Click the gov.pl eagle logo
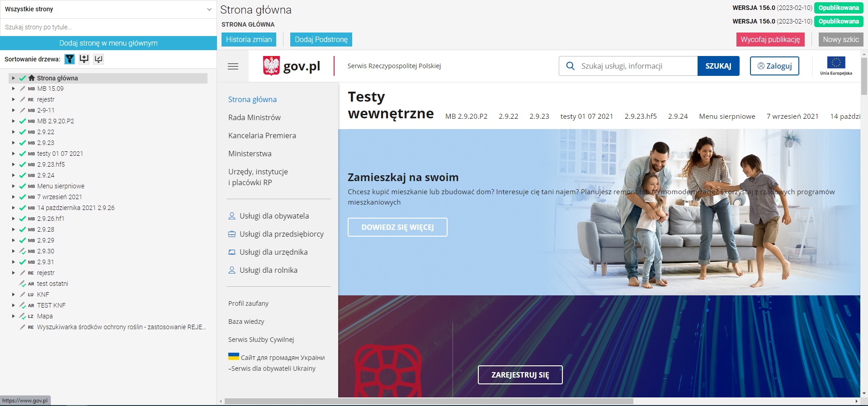The height and width of the screenshot is (406, 868). pos(271,66)
